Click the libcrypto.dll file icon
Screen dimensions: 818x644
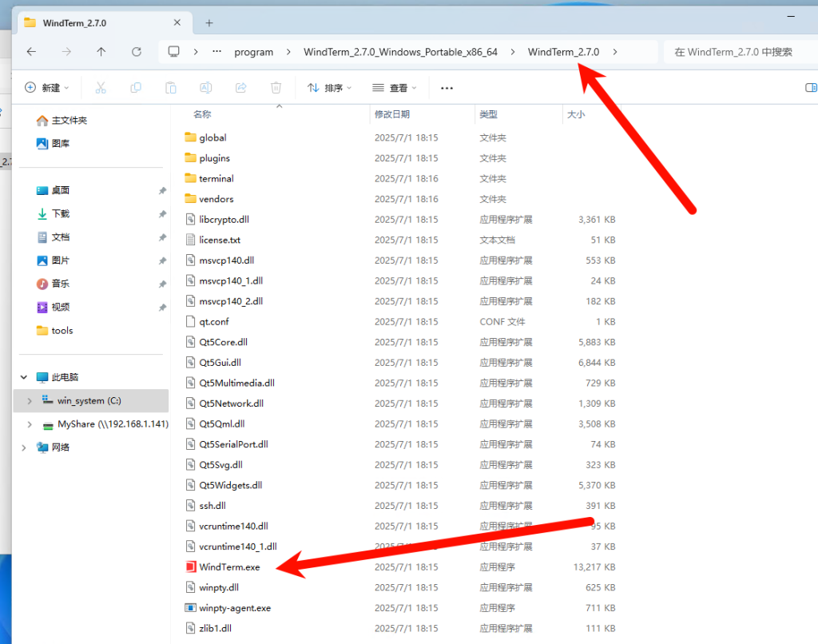[x=190, y=219]
